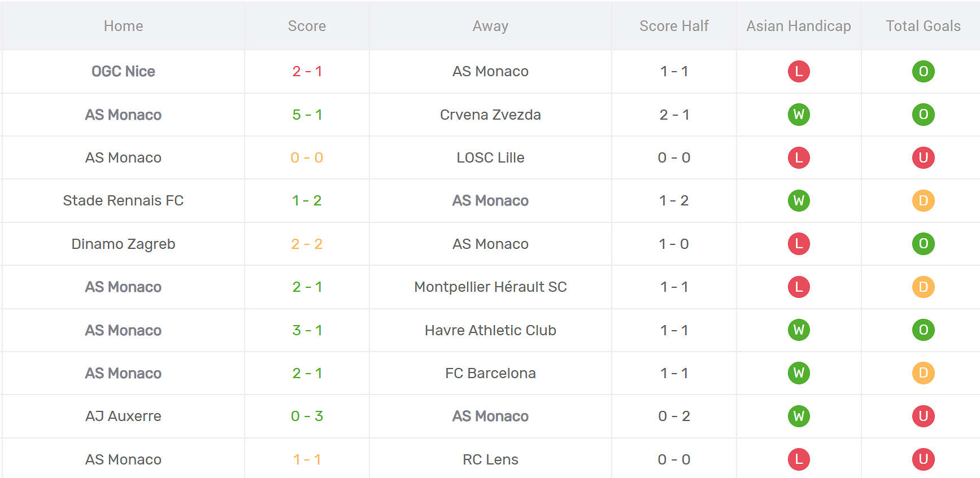Click the orange D badge in Montpellier row
This screenshot has width=980, height=478.
(x=923, y=287)
